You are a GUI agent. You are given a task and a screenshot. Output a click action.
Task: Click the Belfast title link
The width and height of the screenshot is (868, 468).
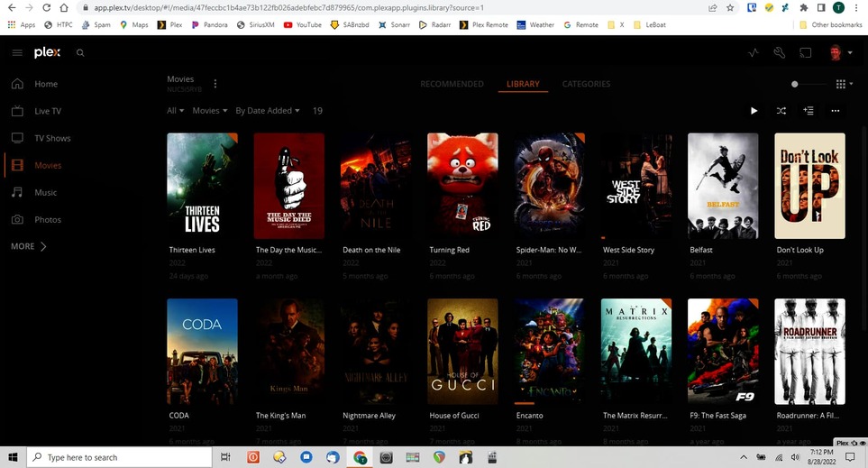click(x=701, y=250)
